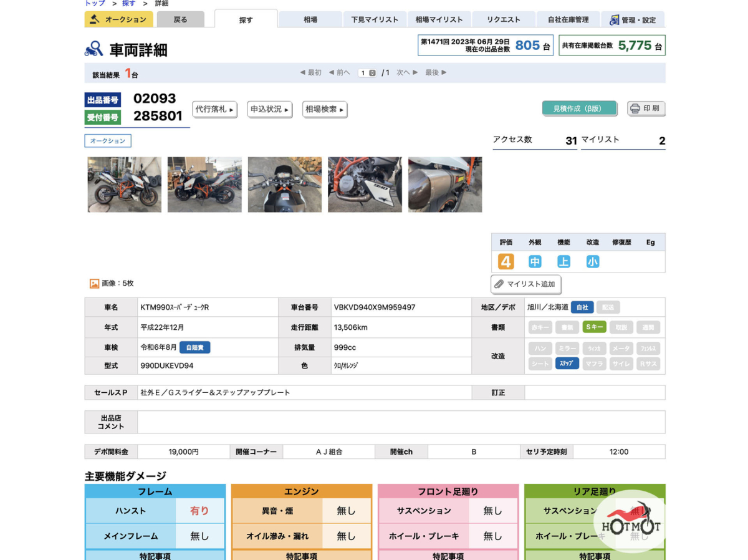Switch to the オークション tab
This screenshot has width=748, height=560.
(118, 19)
